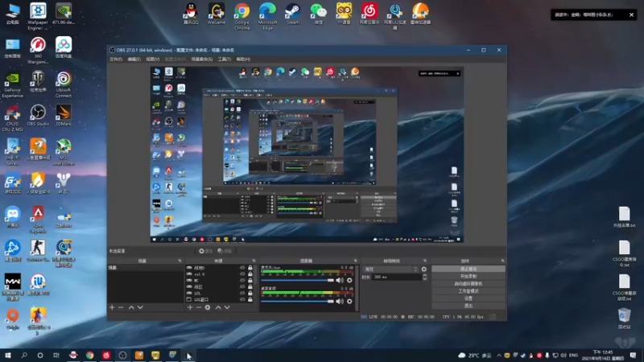
Task: Mute the desktop audio speaker icon
Action: pos(339,301)
